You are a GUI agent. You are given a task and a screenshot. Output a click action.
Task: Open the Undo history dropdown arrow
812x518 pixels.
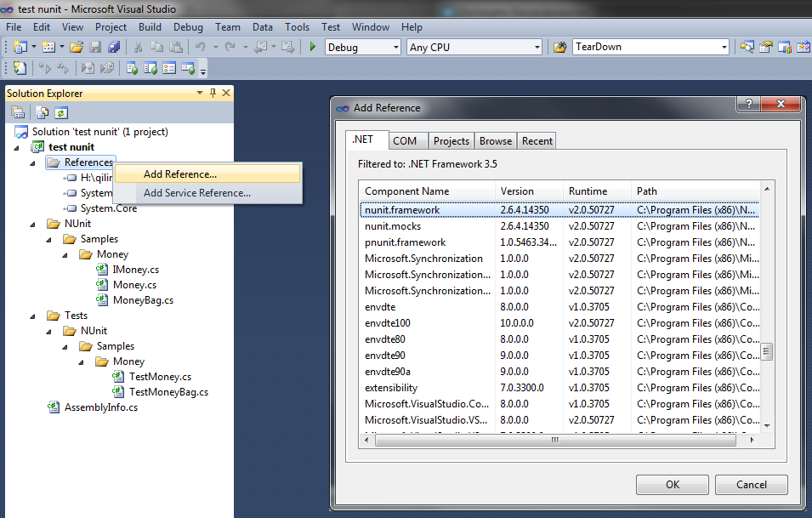pyautogui.click(x=215, y=47)
